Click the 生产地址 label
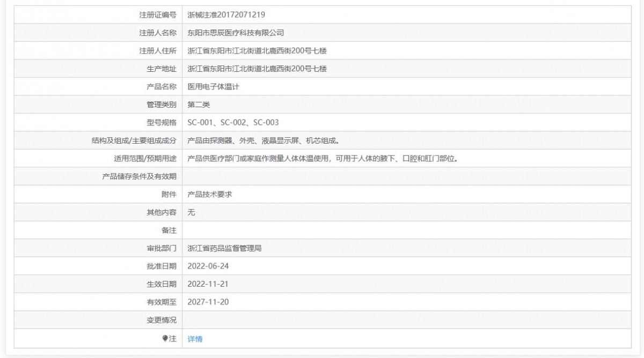This screenshot has width=644, height=358. (162, 69)
